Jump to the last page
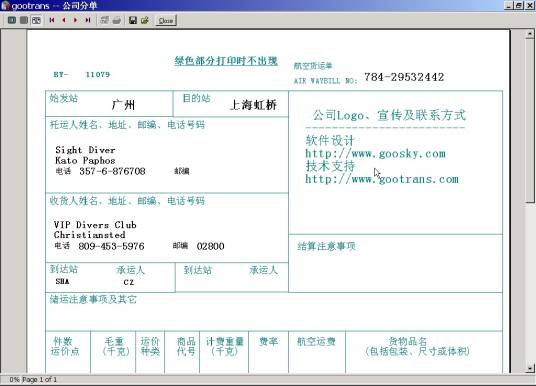The height and width of the screenshot is (386, 536). [88, 20]
